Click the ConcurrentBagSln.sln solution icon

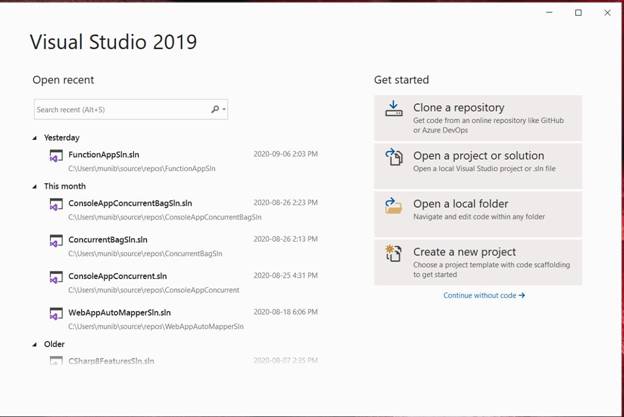pos(56,241)
